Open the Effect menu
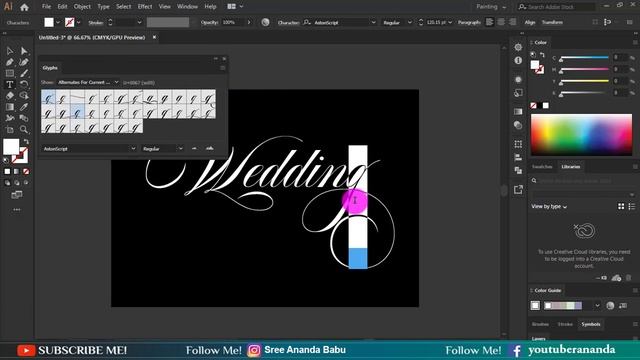The height and width of the screenshot is (360, 640). pos(144,7)
